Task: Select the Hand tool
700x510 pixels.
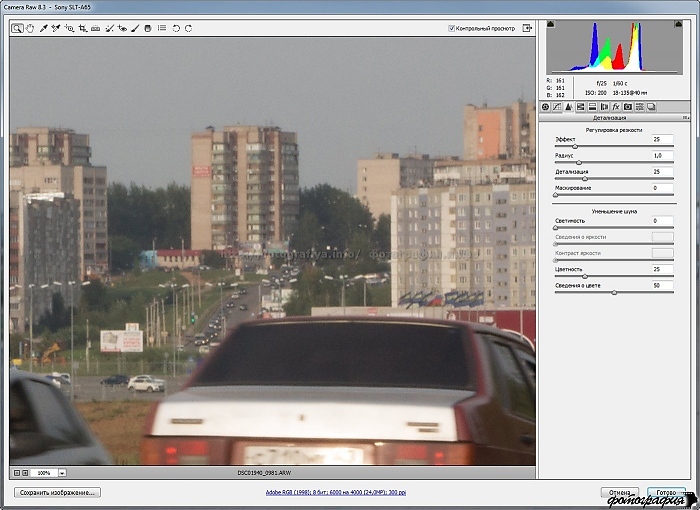Action: coord(30,29)
